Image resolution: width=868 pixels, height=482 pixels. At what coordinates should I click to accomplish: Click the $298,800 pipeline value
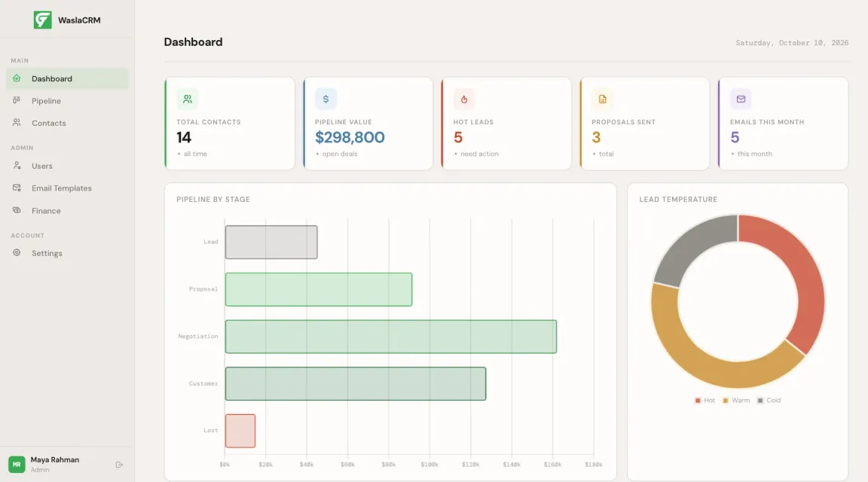(350, 137)
